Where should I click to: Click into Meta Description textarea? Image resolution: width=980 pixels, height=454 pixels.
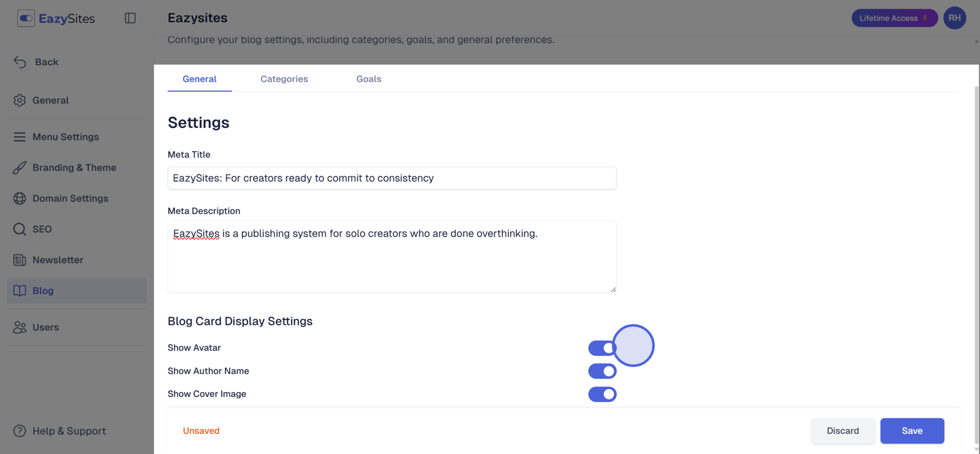[x=392, y=256]
